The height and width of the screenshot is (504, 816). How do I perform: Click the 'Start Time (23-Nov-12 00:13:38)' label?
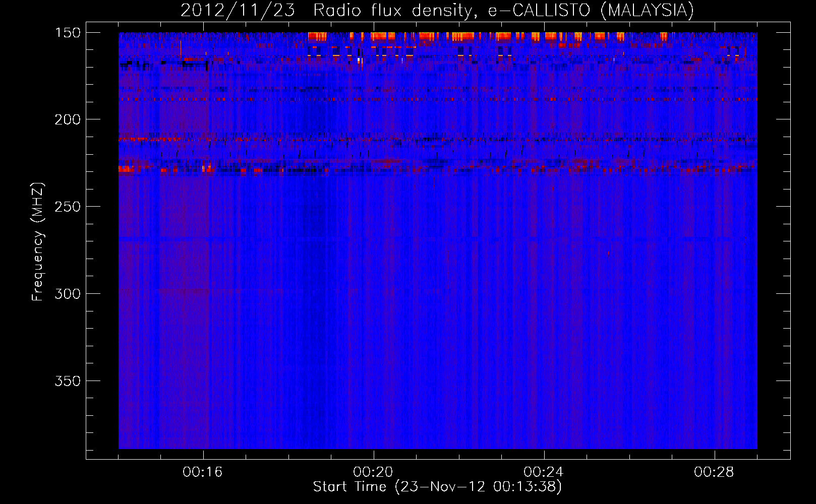pyautogui.click(x=437, y=487)
